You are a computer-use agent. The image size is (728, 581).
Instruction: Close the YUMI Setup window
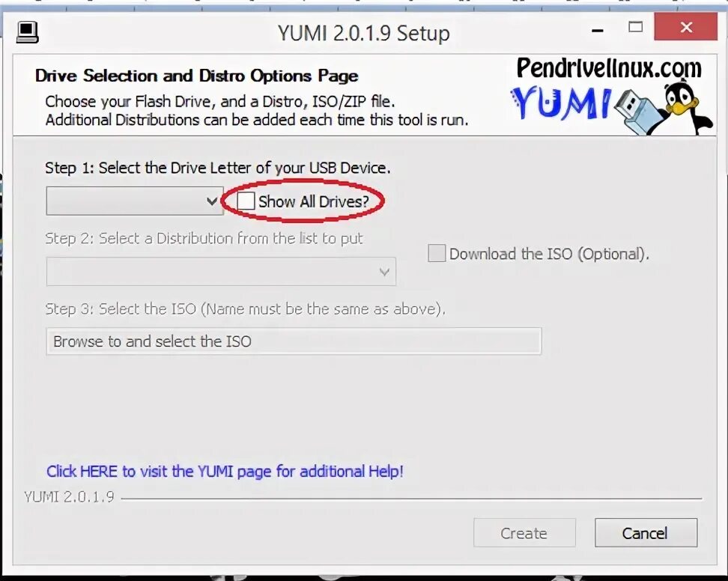pos(686,28)
